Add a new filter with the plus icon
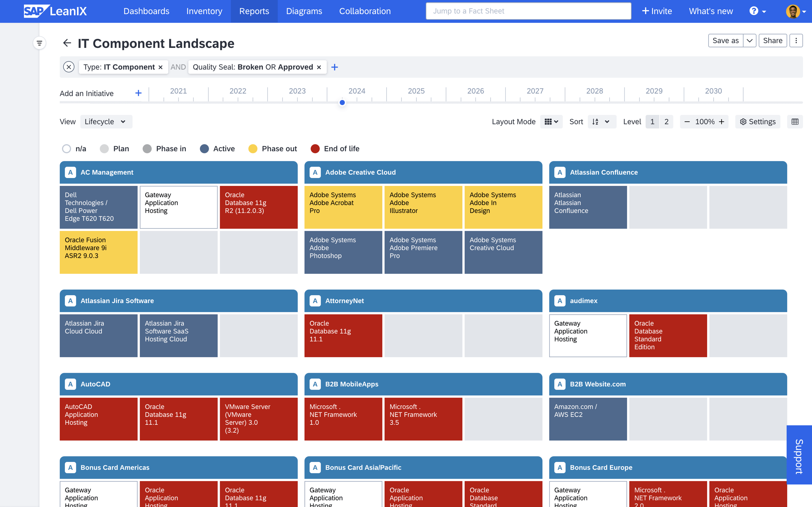 [x=335, y=67]
